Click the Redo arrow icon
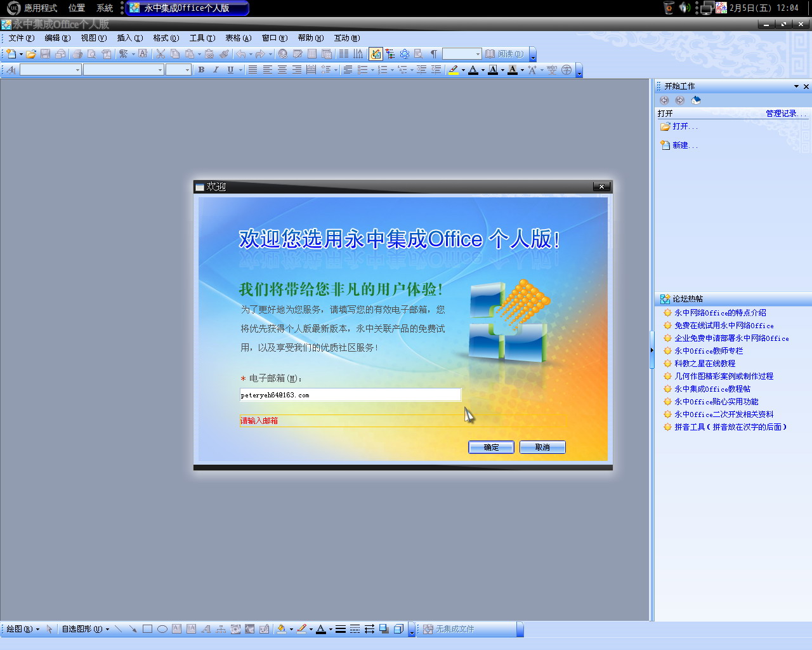 260,54
